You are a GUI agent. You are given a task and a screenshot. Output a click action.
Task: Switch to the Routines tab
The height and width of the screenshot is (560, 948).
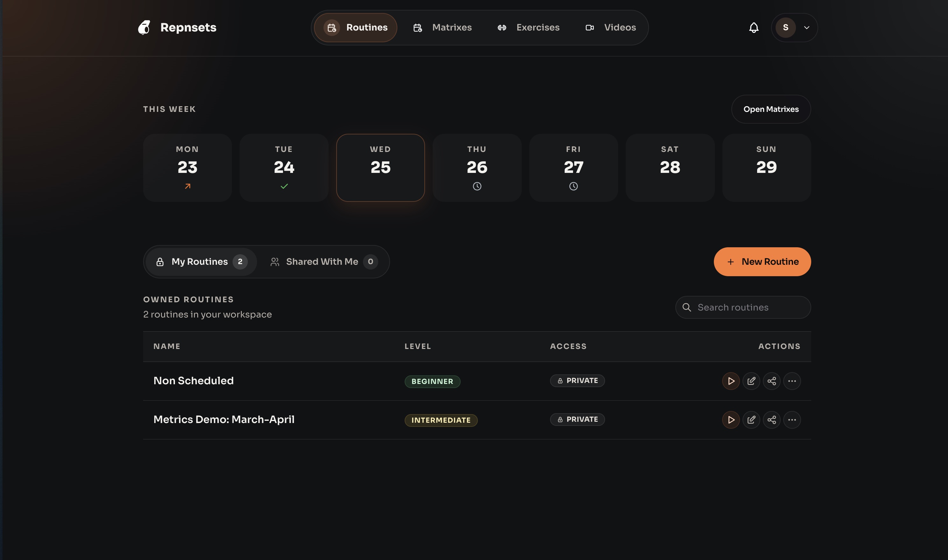pos(355,27)
